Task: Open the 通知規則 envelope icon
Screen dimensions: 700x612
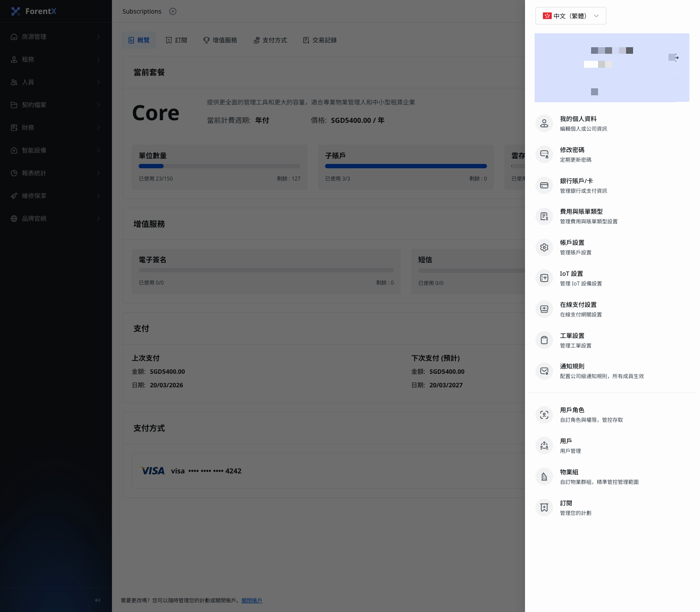Action: (544, 371)
